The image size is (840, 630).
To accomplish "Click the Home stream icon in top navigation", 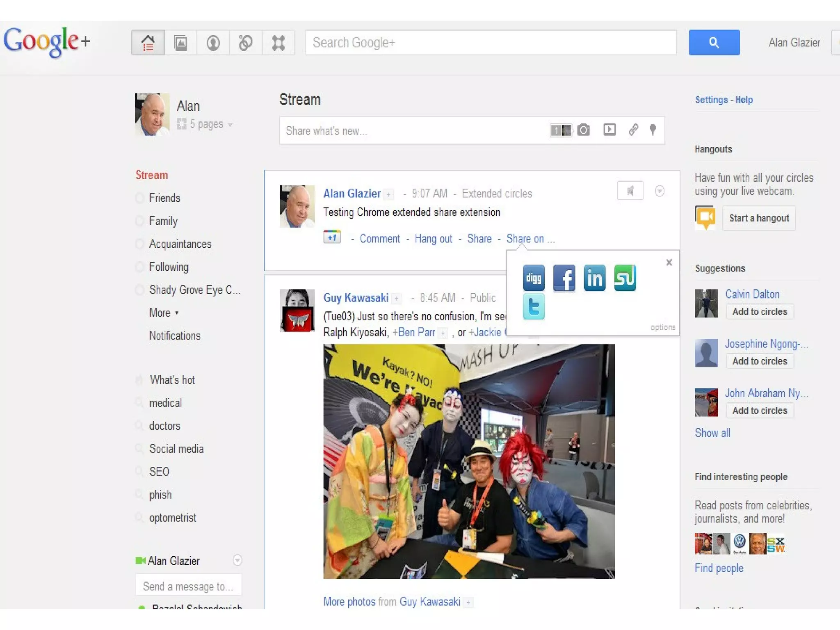I will point(148,43).
